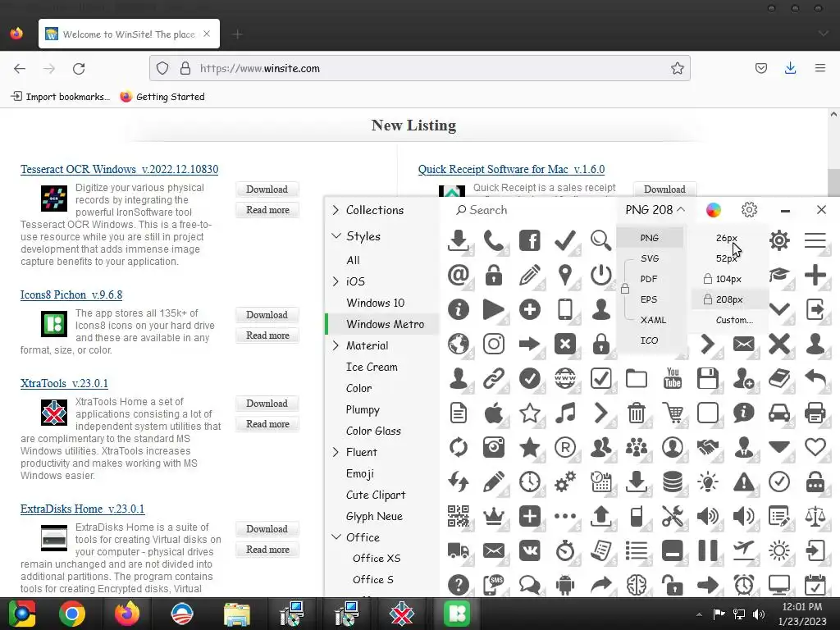
Task: Open Pichon settings gear in header
Action: pyautogui.click(x=749, y=209)
